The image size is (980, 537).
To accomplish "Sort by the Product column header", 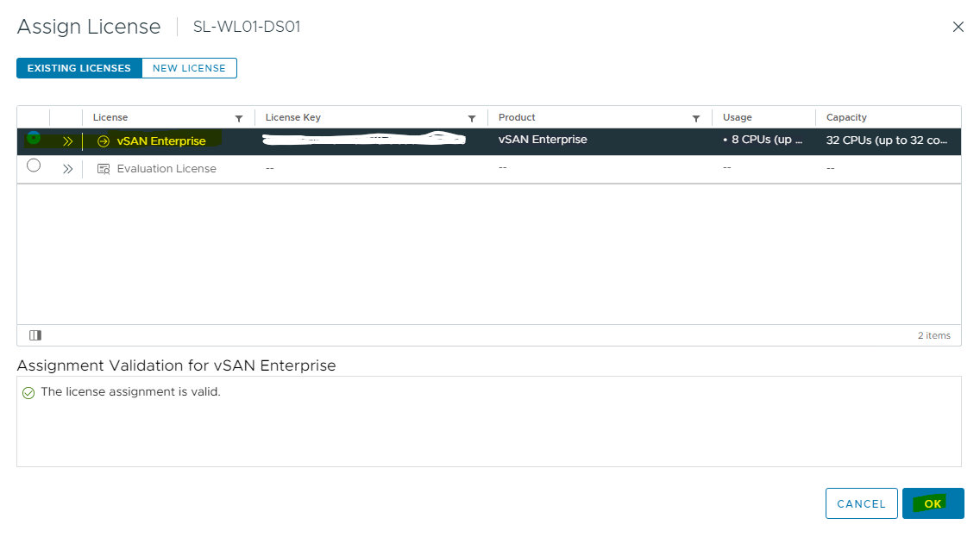I will click(517, 117).
